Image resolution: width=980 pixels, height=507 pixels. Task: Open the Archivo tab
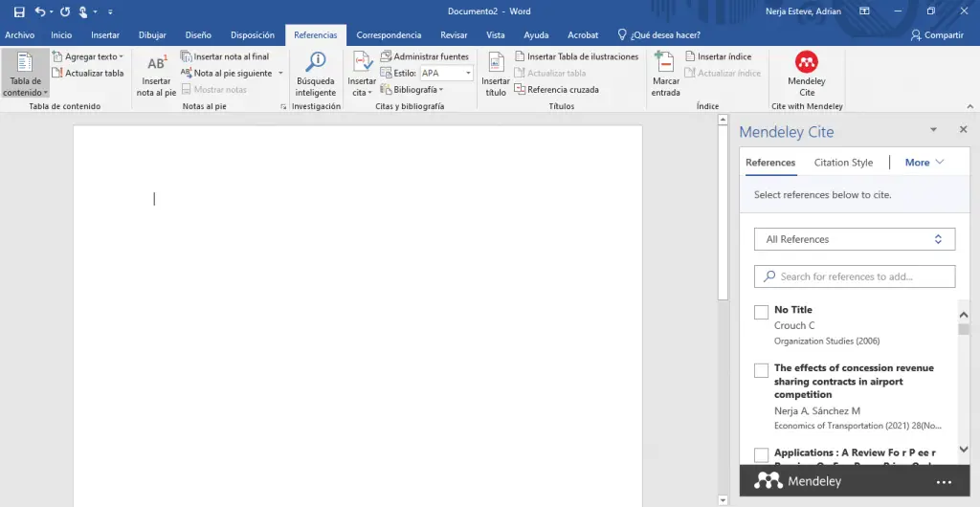coord(19,35)
